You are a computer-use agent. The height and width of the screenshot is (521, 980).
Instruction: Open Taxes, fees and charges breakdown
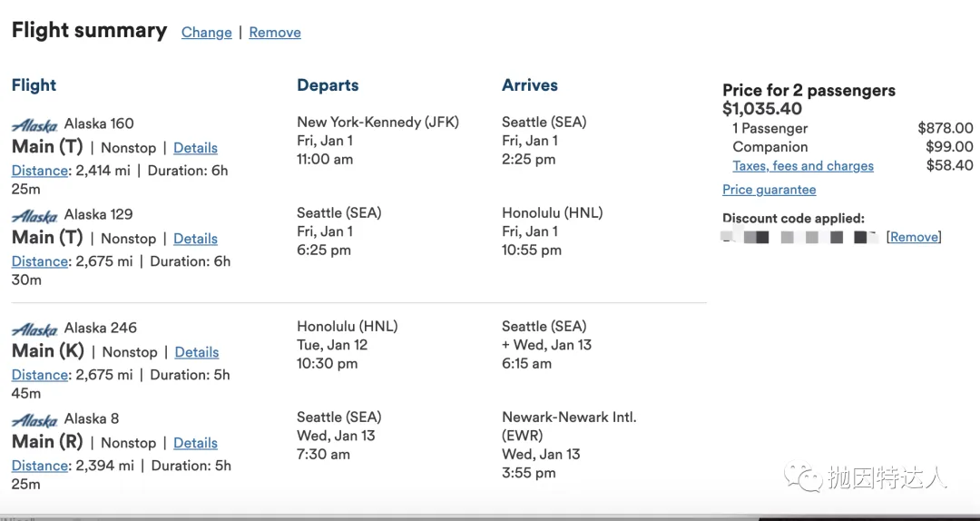coord(803,166)
